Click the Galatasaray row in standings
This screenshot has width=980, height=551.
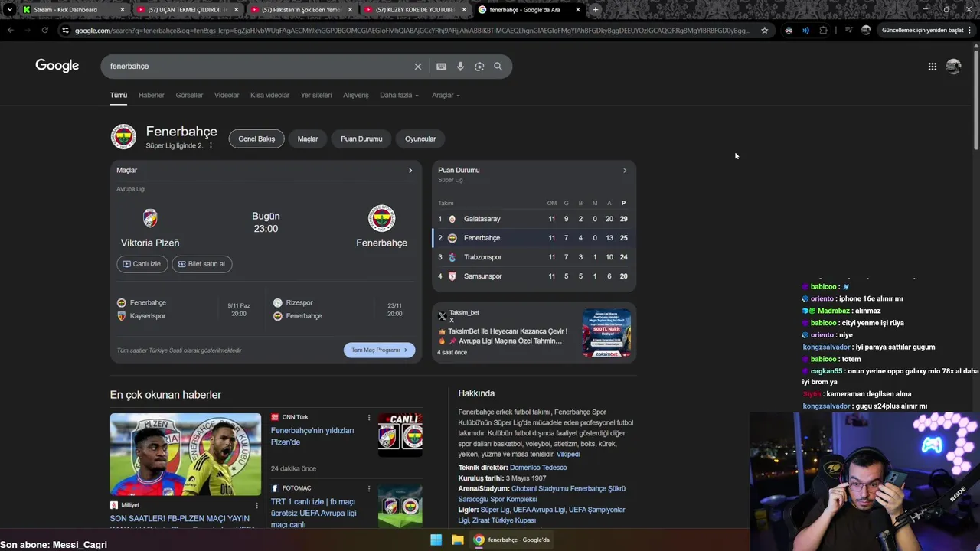[534, 219]
